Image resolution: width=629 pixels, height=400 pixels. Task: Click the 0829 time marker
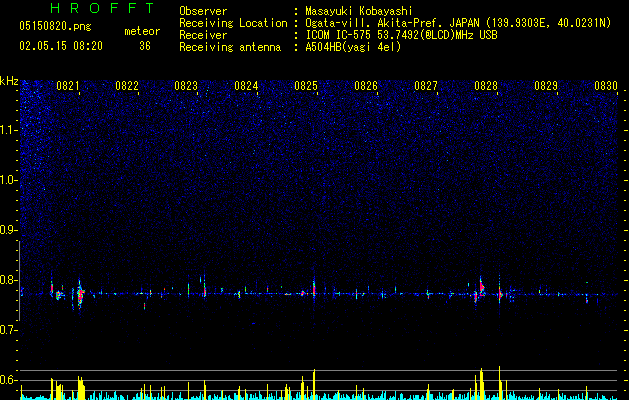pyautogui.click(x=546, y=85)
